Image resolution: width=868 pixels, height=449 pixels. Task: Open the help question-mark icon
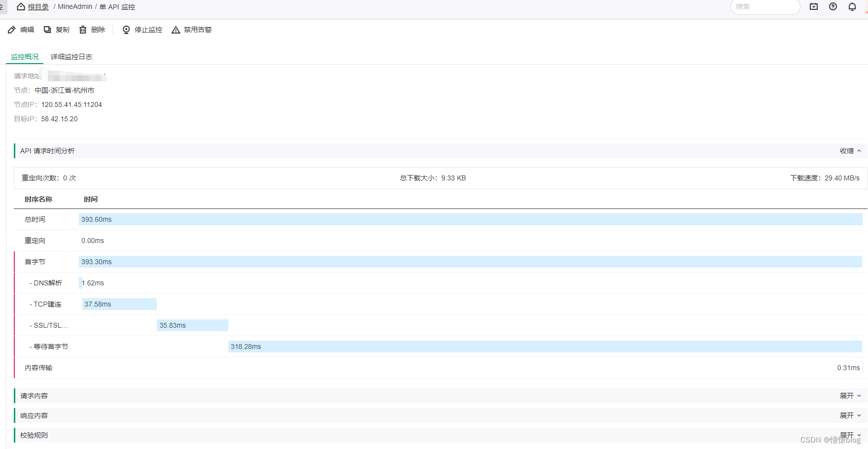point(833,6)
